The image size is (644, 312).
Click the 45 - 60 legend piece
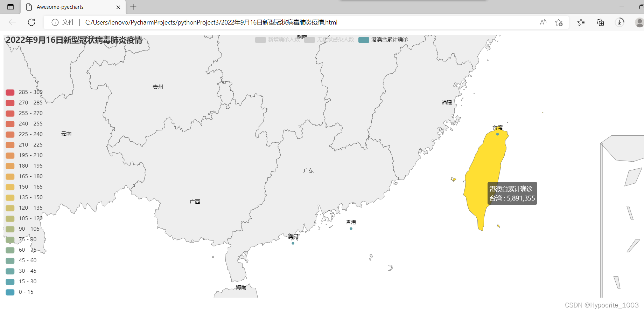(x=21, y=260)
